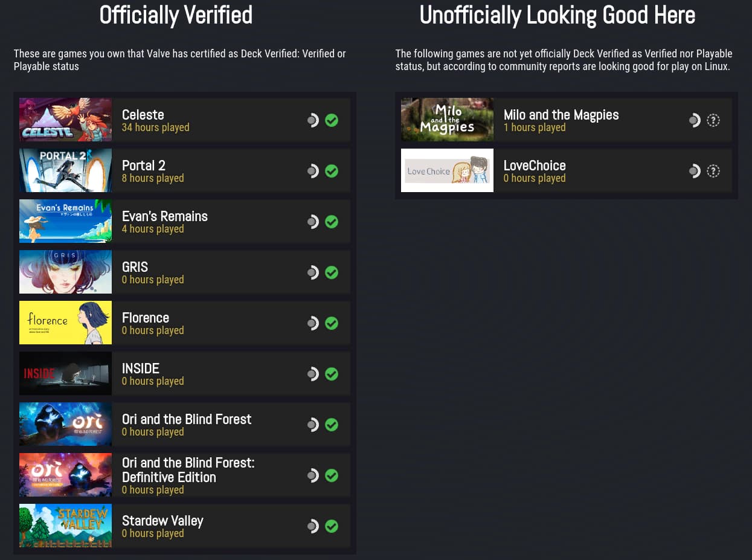This screenshot has height=560, width=752.
Task: Click the description starting 'These are games you own'
Action: [180, 60]
